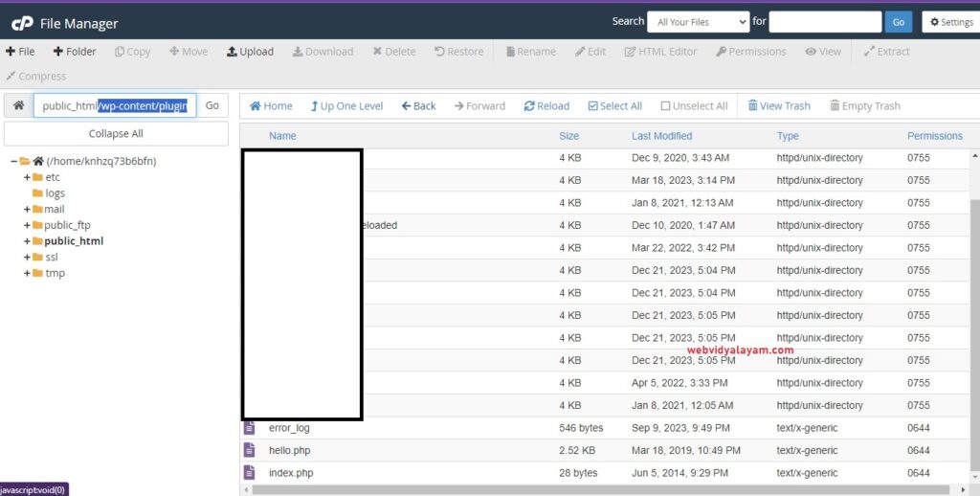Expand the mail folder in tree

tap(28, 209)
